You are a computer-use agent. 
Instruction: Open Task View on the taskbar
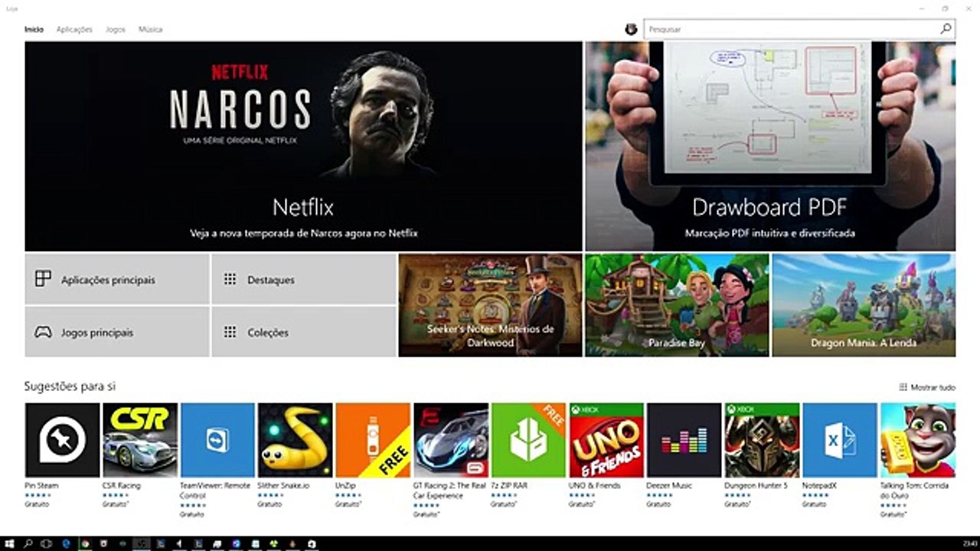point(47,544)
